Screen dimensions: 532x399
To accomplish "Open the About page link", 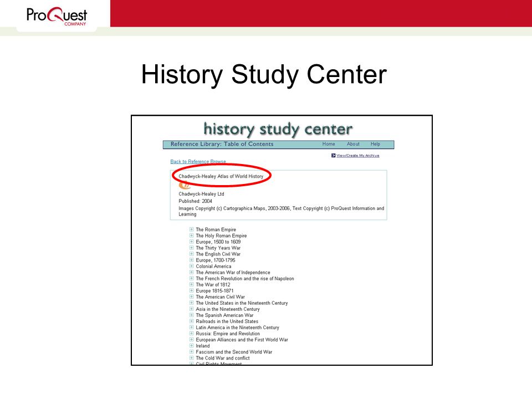I will pyautogui.click(x=353, y=144).
